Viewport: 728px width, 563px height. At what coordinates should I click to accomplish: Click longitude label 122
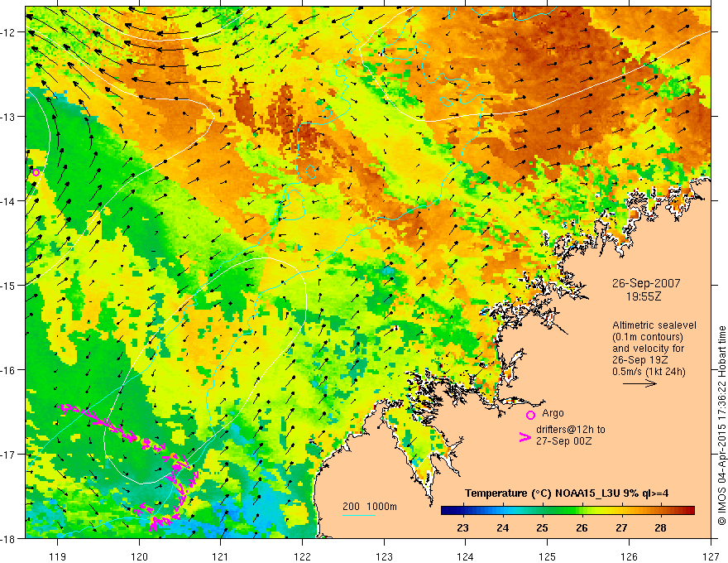[302, 556]
